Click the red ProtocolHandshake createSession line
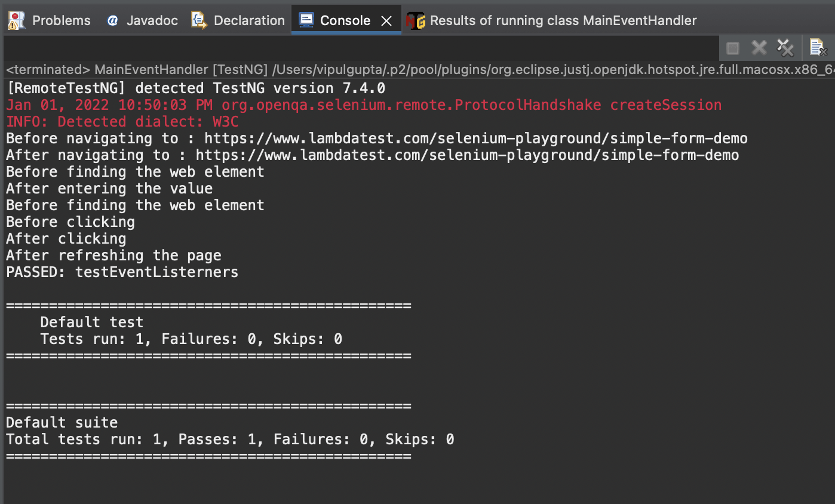This screenshot has width=835, height=504. click(x=364, y=105)
